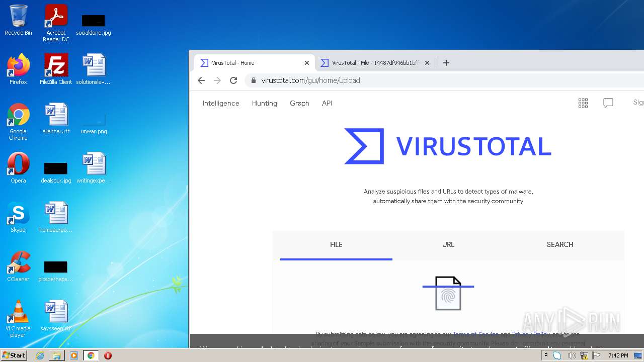Select dealsour.jpg on the desktop
The width and height of the screenshot is (644, 362).
[x=56, y=172]
